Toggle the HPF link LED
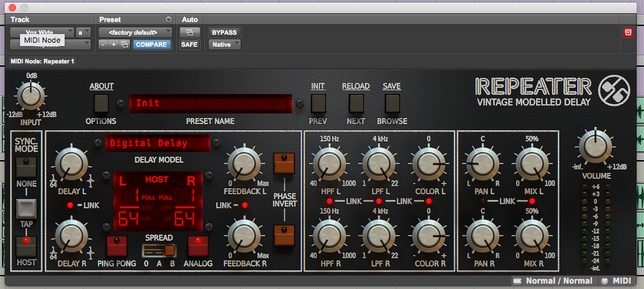644x289 pixels. click(x=329, y=201)
